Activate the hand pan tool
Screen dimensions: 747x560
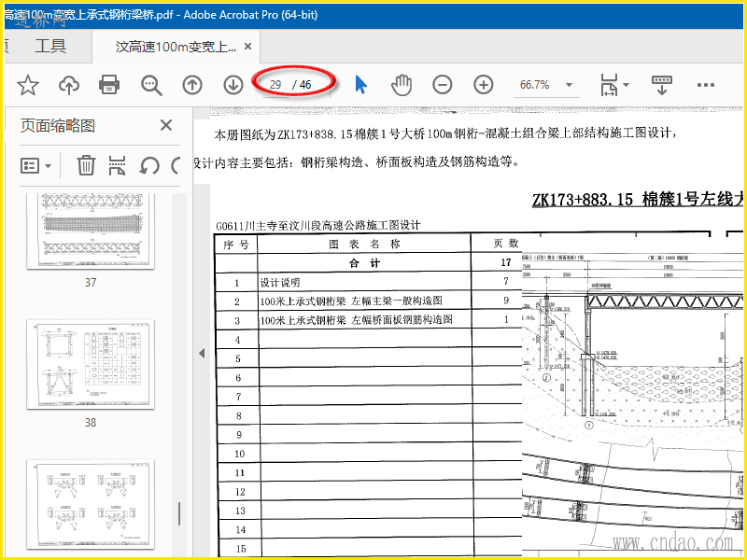402,85
